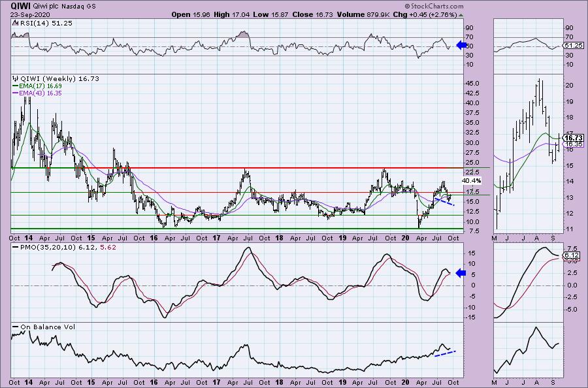588x388 pixels.
Task: Click the 'Chg +0.45 (+2.76%)' change value
Action: pos(425,14)
